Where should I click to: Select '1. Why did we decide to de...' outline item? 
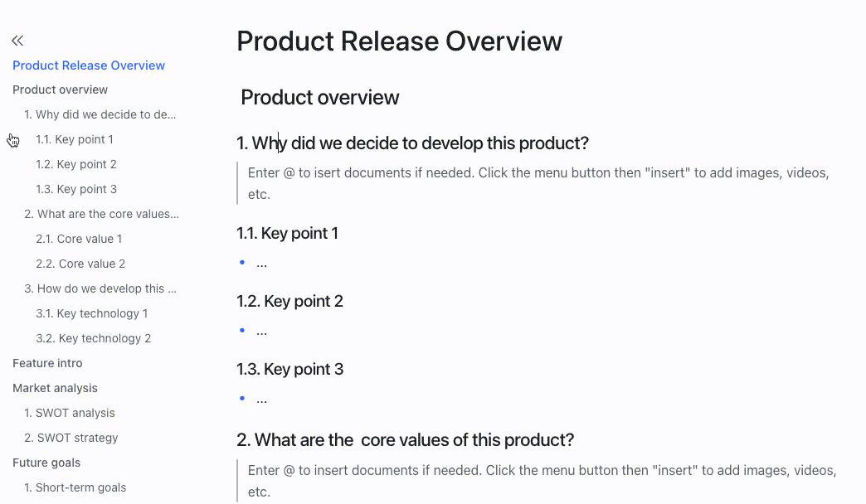(x=100, y=114)
